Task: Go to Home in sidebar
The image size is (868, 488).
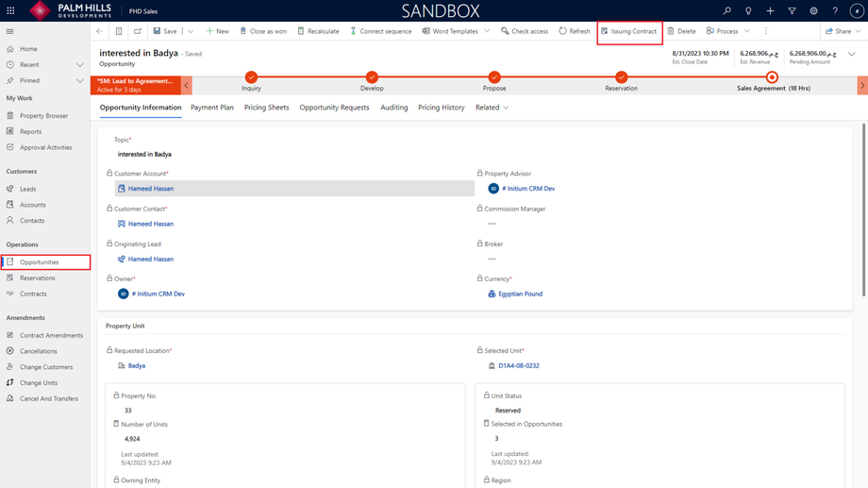Action: pyautogui.click(x=28, y=49)
